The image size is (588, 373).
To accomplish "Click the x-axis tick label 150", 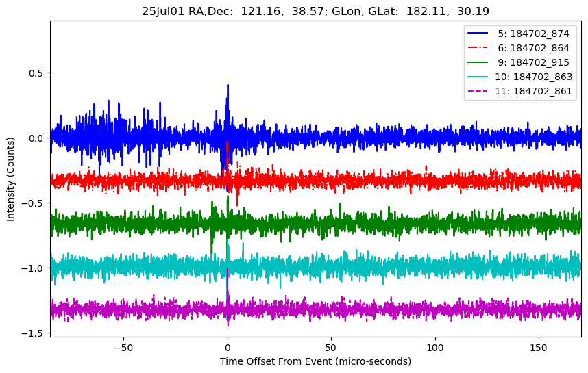I will [539, 348].
